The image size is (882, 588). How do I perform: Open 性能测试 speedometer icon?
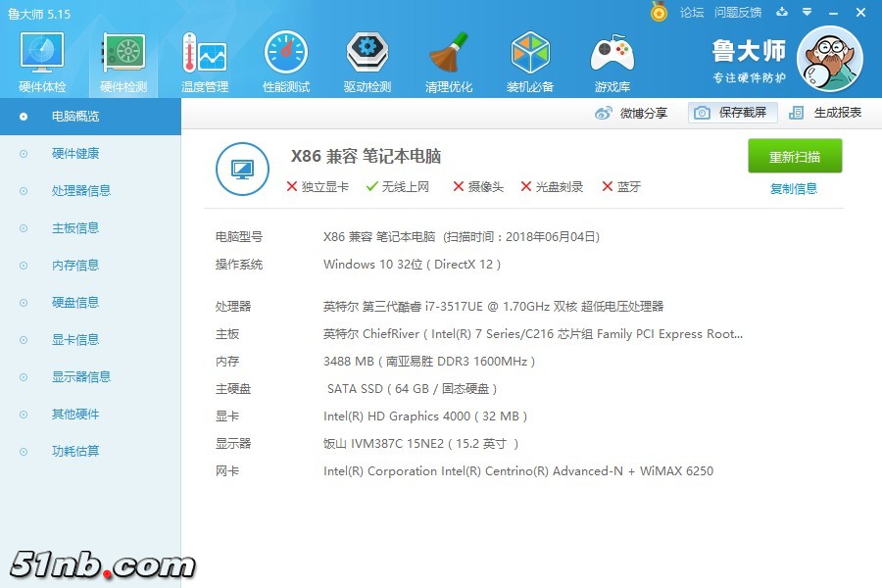285,53
